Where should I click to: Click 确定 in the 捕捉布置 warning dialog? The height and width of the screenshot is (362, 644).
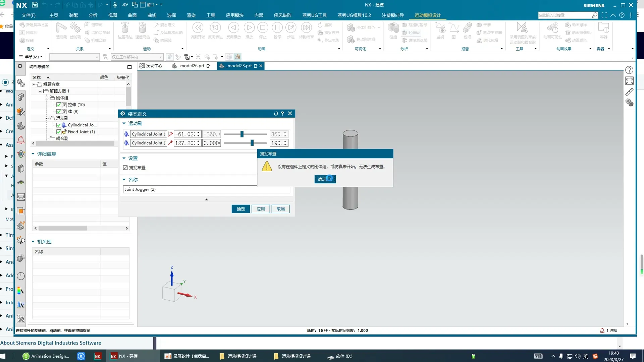tap(325, 179)
